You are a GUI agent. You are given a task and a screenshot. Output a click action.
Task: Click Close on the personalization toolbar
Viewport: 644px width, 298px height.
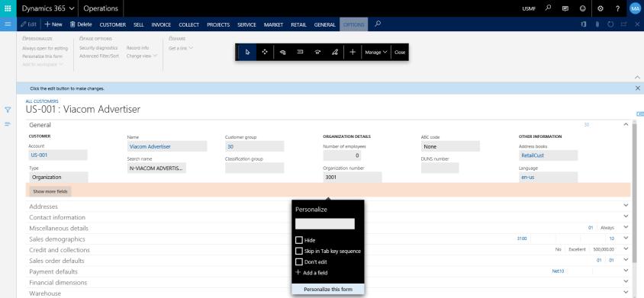400,52
